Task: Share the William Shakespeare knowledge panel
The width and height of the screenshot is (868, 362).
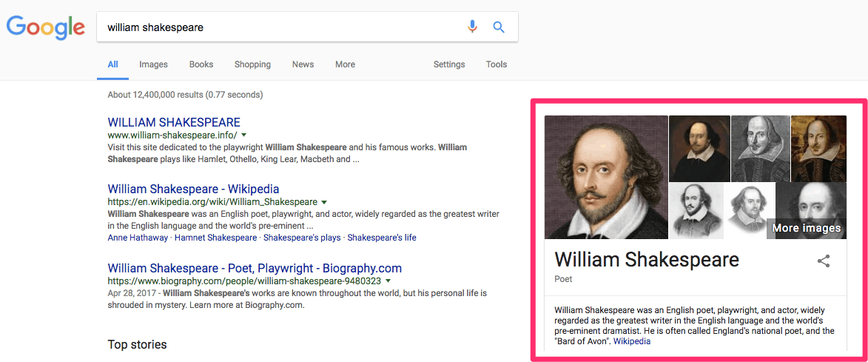Action: [x=824, y=261]
